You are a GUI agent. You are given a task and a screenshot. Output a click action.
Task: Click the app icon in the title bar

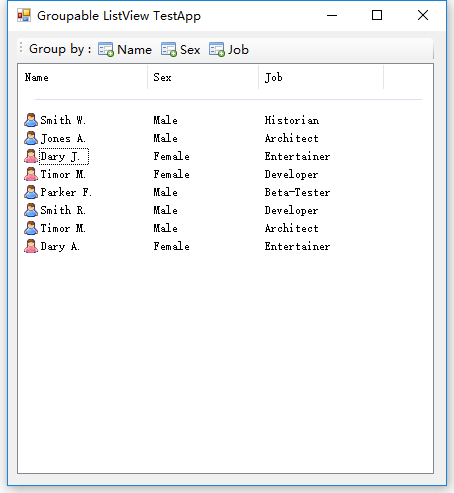click(24, 15)
